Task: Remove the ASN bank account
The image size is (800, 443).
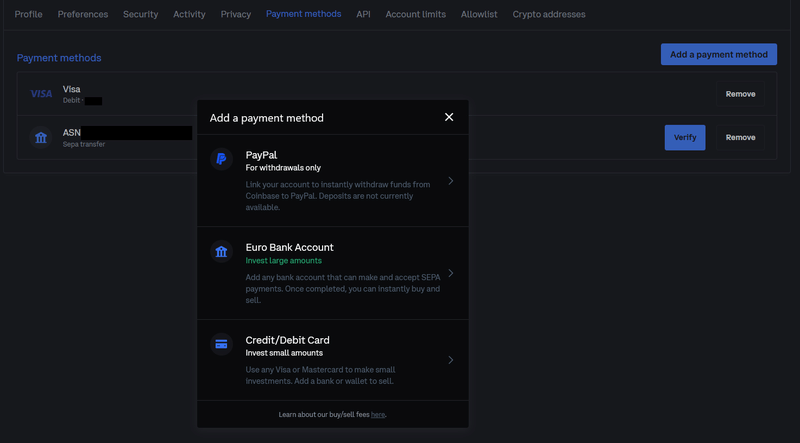Action: (x=740, y=137)
